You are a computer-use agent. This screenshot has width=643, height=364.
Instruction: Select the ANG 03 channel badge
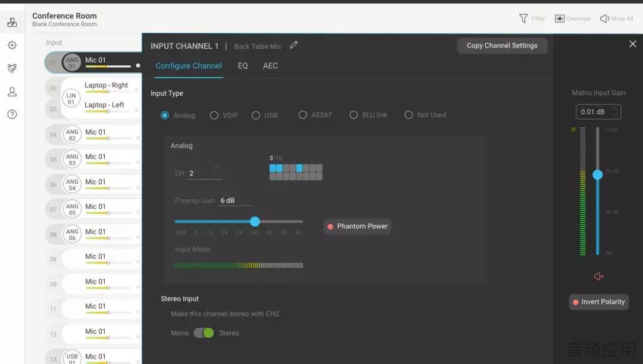coord(72,159)
